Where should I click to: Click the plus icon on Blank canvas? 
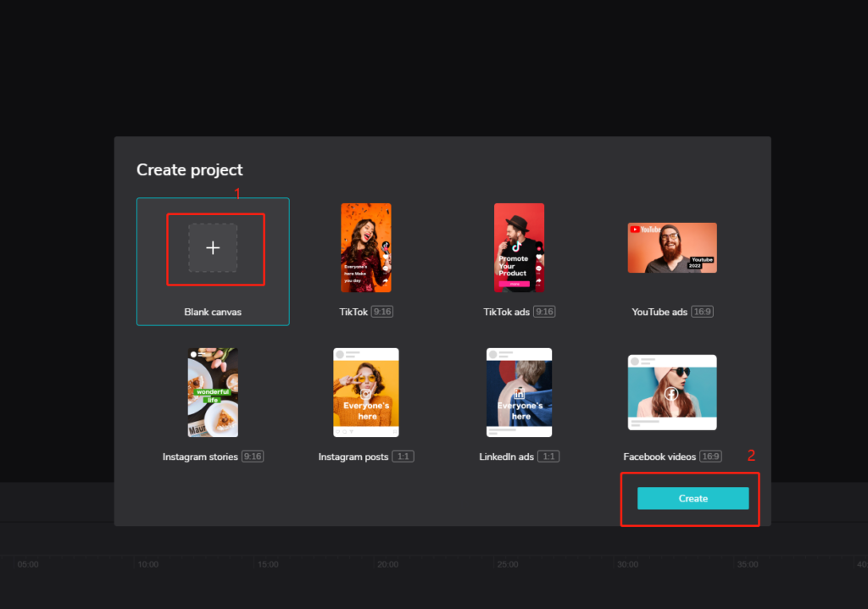click(x=213, y=247)
